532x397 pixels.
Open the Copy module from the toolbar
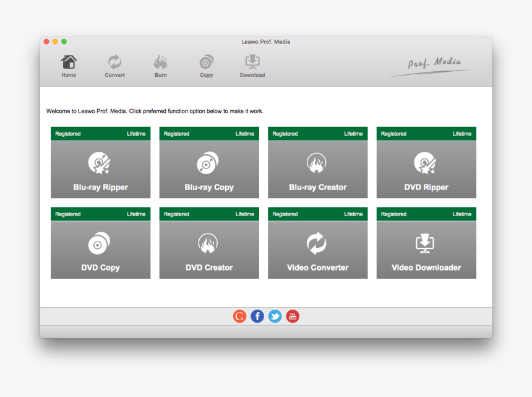tap(206, 66)
